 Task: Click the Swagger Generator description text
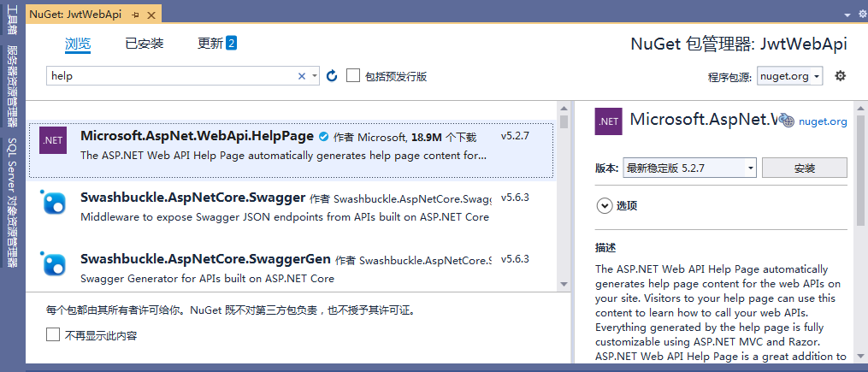tap(208, 279)
